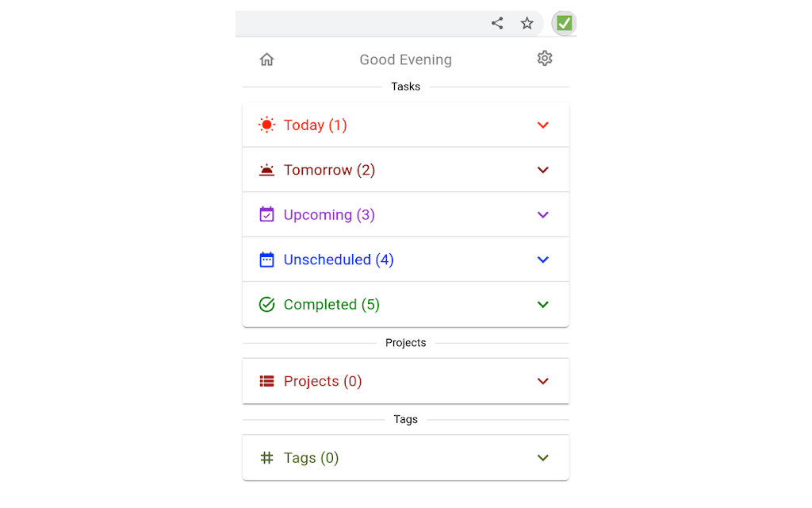812x508 pixels.
Task: Click the red sun Today icon
Action: point(266,125)
